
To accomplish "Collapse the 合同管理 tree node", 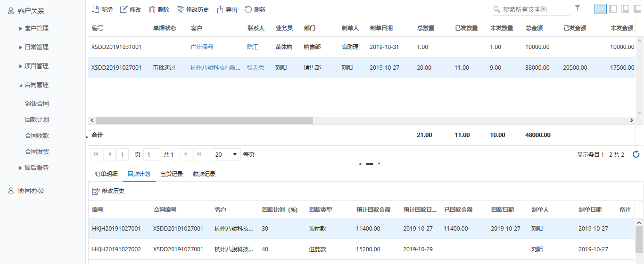I will click(21, 85).
